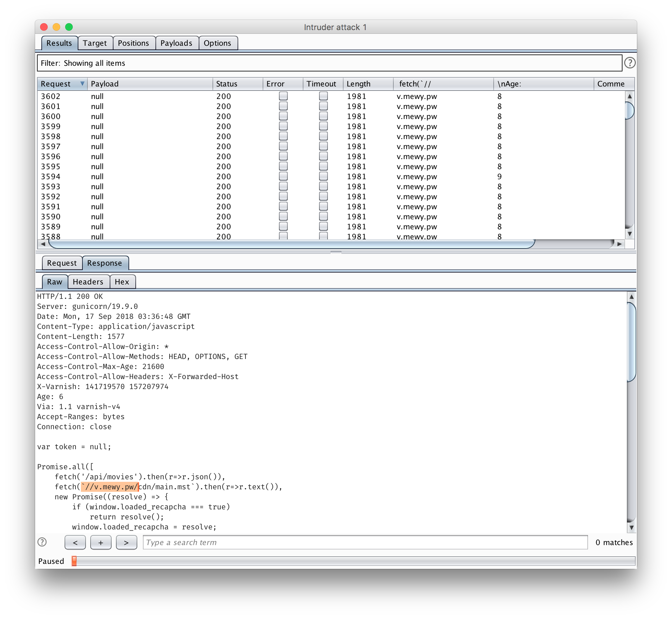Click the next match '>' button
The image size is (672, 619).
(x=126, y=542)
